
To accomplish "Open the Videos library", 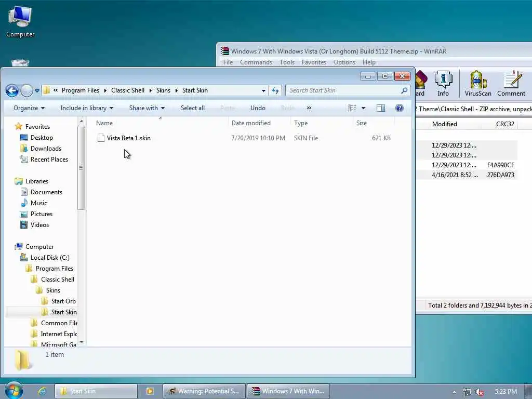I will (x=39, y=225).
